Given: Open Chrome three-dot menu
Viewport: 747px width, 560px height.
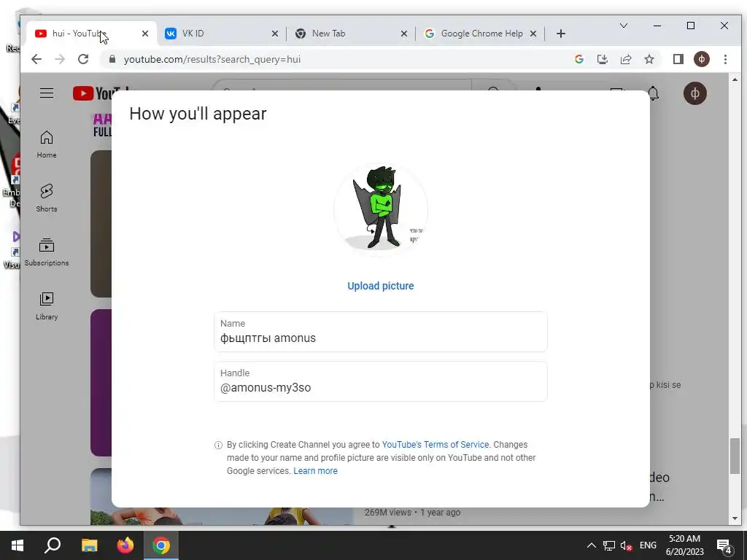Looking at the screenshot, I should click(725, 59).
